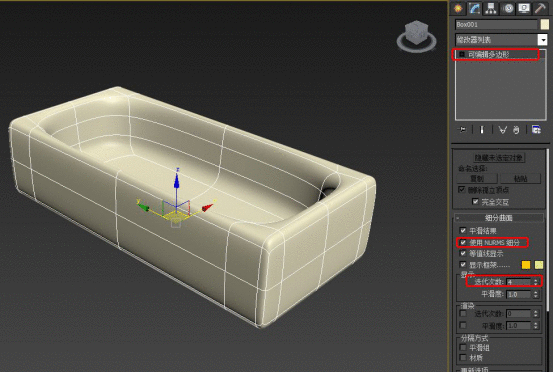The image size is (553, 372).
Task: Toggle the 完全交互 checkbox
Action: [475, 201]
